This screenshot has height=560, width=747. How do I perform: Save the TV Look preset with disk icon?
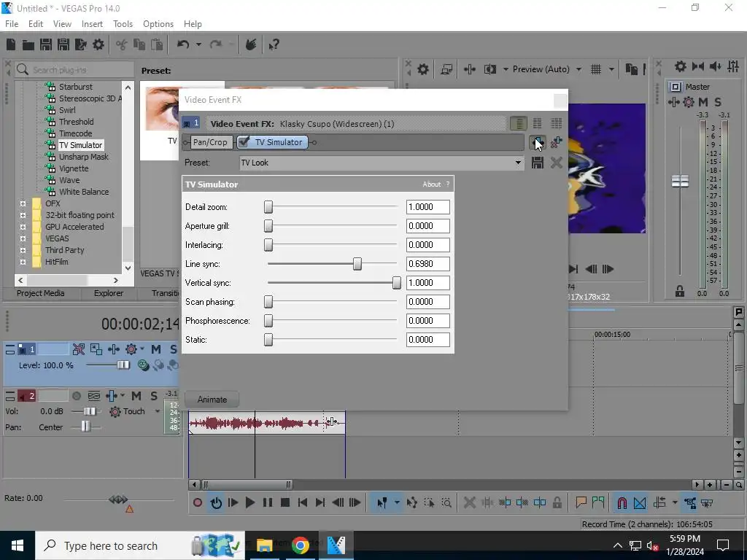click(x=538, y=163)
